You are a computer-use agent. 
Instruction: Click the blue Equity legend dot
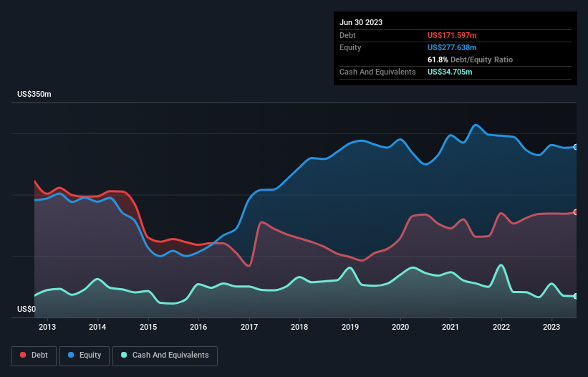[71, 355]
